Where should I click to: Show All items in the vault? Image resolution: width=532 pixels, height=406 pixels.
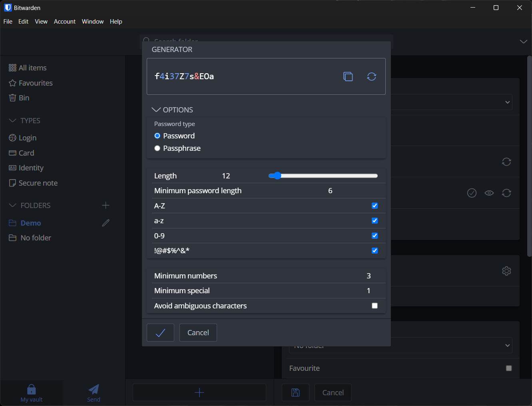[x=28, y=68]
